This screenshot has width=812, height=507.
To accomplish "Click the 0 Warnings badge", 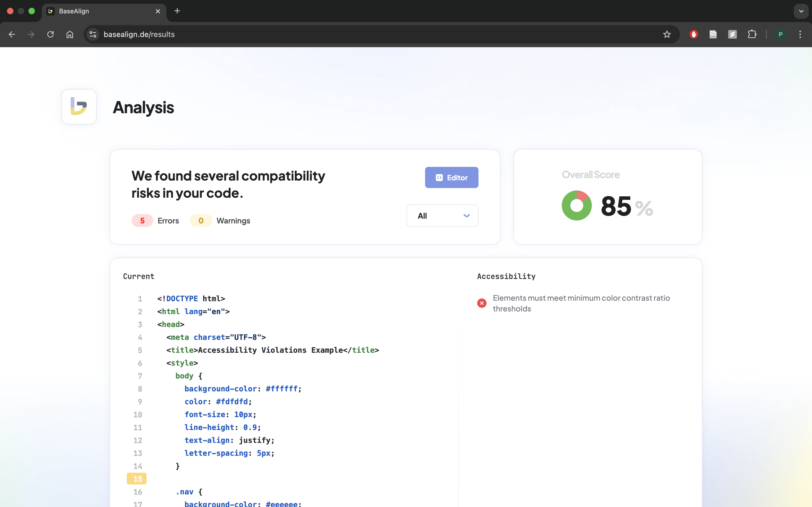I will [201, 221].
